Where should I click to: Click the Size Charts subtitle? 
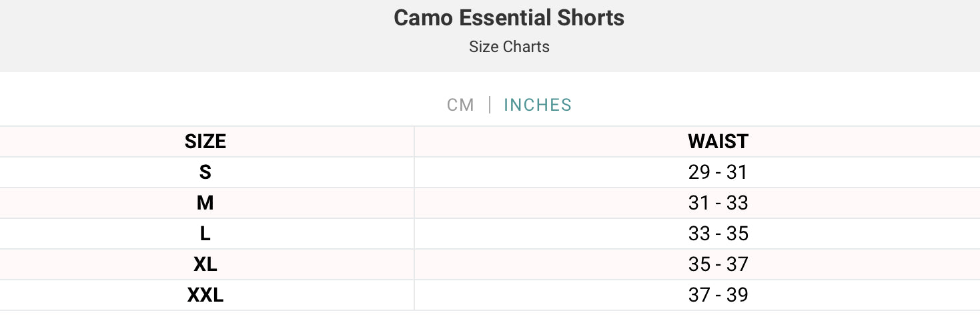point(509,47)
